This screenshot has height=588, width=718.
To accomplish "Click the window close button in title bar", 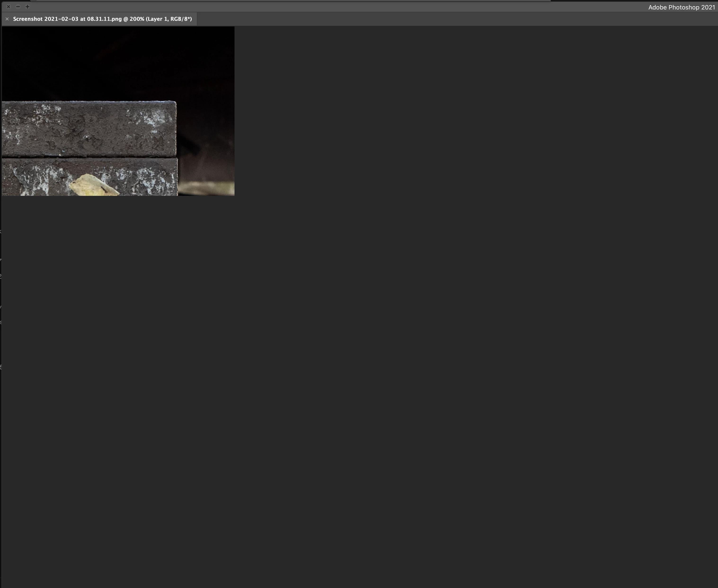I will click(x=9, y=6).
